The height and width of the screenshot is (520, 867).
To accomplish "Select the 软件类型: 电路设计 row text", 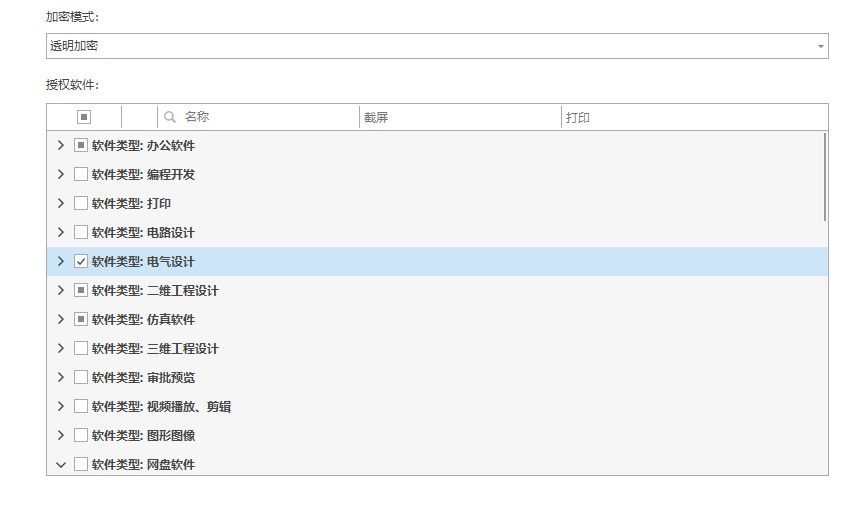I will click(143, 232).
